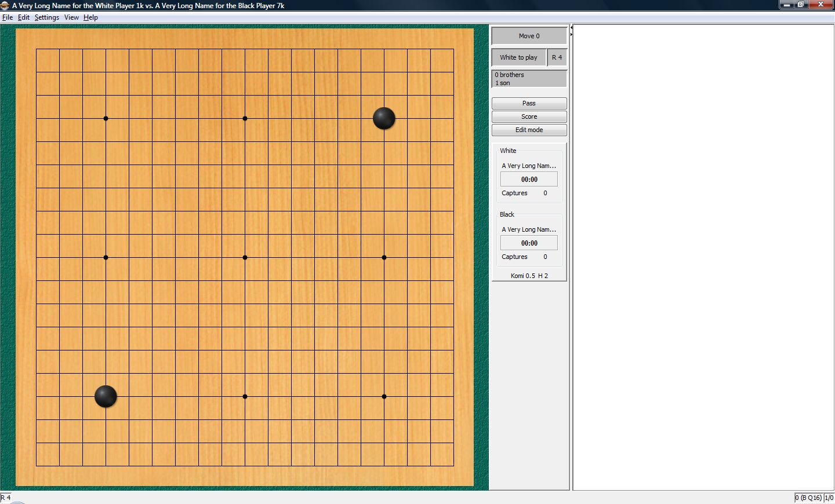Click the lower-right star point on the board
The height and width of the screenshot is (504, 835).
click(384, 396)
